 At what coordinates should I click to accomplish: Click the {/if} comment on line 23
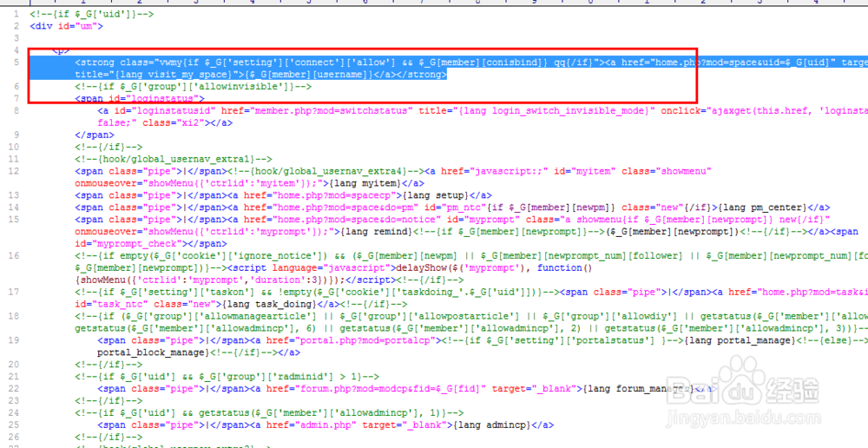pyautogui.click(x=108, y=401)
